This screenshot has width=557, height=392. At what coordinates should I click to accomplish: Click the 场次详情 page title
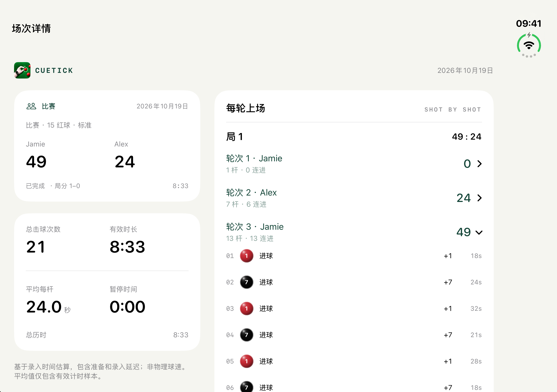point(31,28)
